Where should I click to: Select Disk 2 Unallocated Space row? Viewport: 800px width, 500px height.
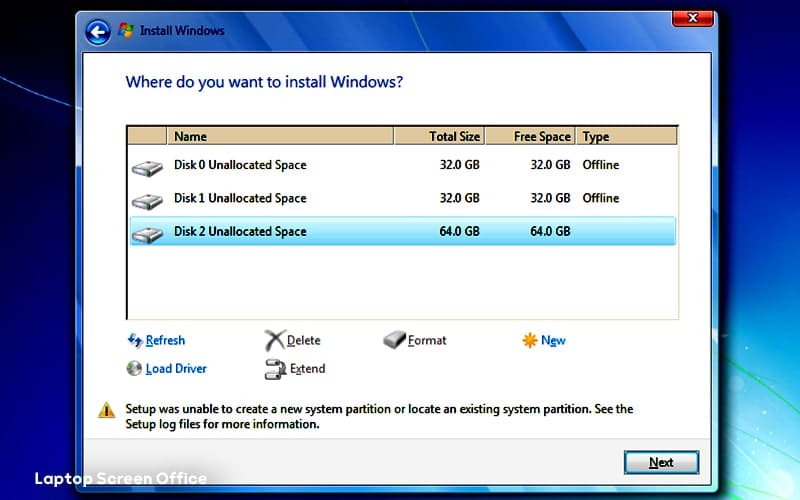click(x=403, y=231)
